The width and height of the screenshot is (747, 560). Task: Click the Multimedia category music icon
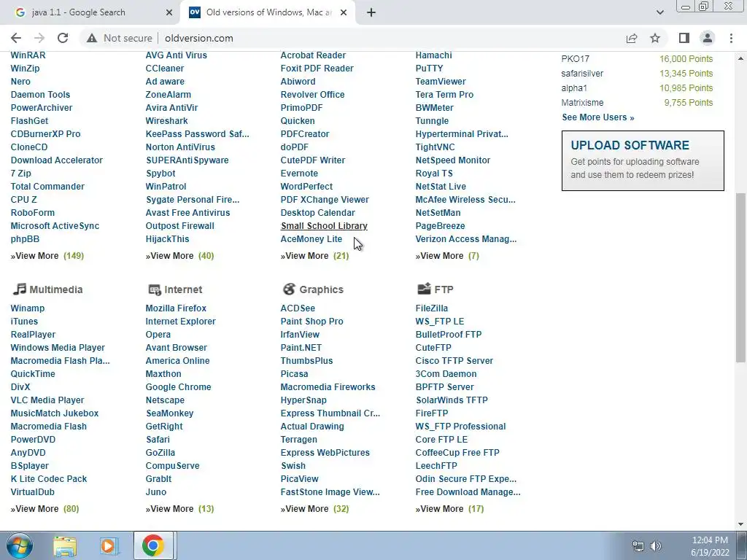tap(19, 289)
